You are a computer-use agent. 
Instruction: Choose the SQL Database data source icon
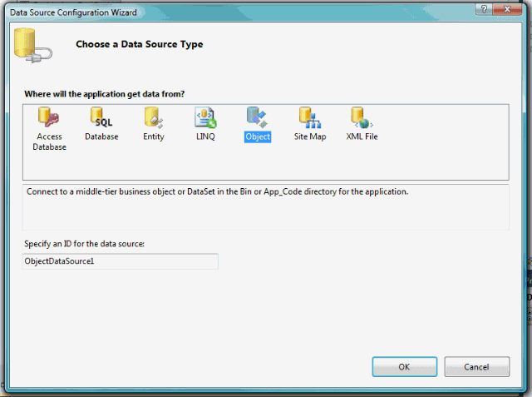(101, 117)
